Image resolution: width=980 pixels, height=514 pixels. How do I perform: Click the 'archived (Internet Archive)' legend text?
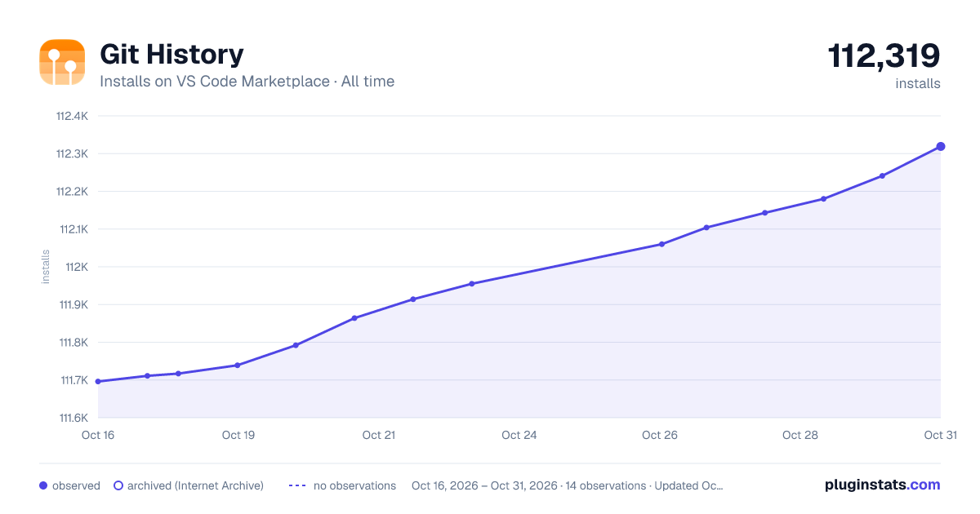(195, 485)
